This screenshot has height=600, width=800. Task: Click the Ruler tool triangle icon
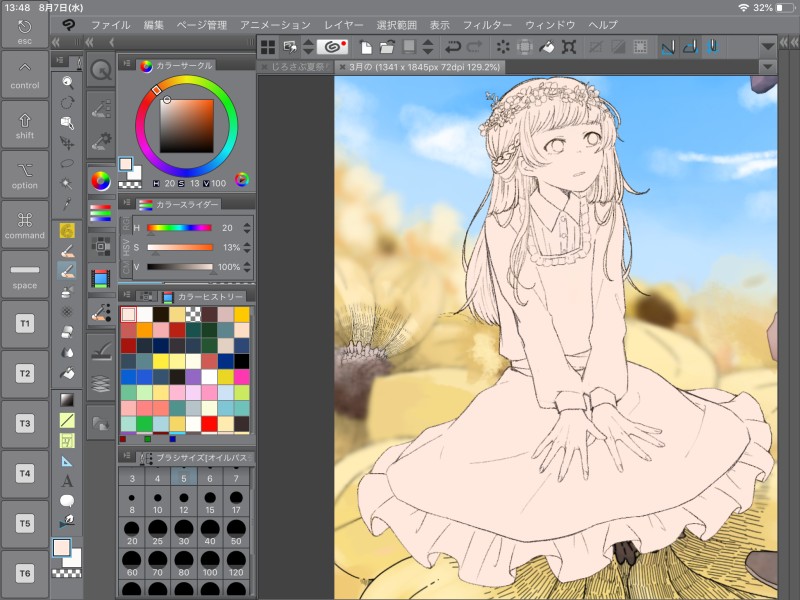pyautogui.click(x=67, y=460)
